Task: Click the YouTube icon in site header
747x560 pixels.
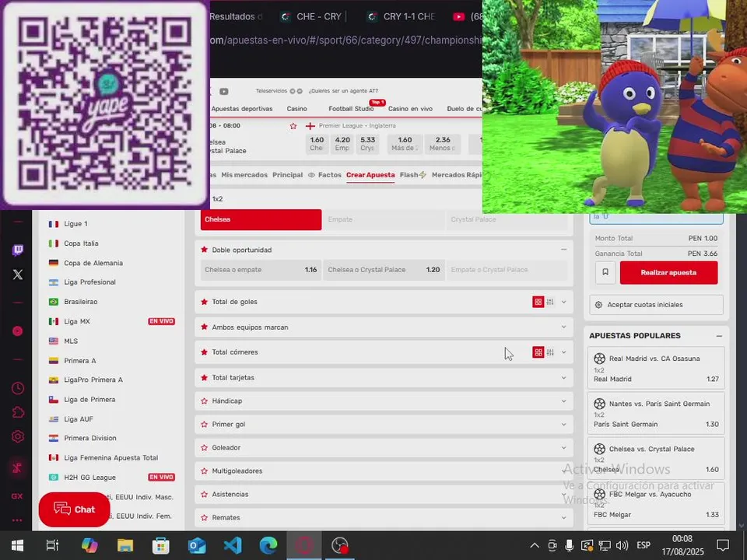Action: (x=224, y=91)
